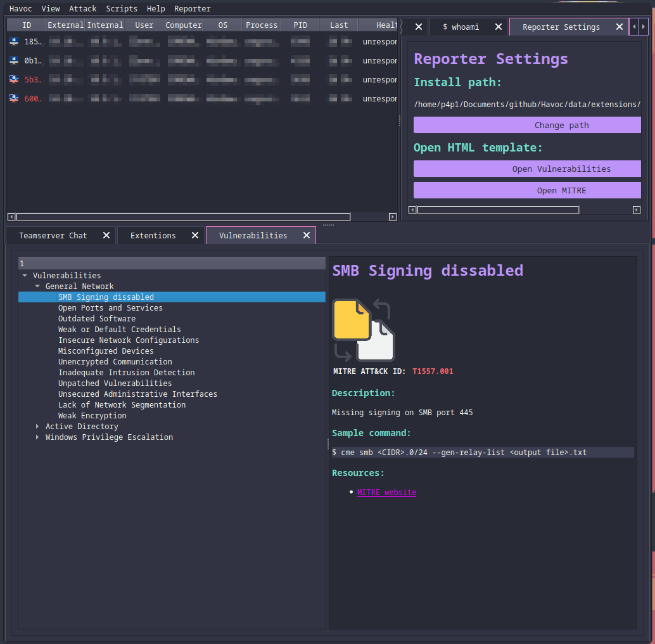Close the Teamserver Chat tab
The width and height of the screenshot is (655, 644).
tap(106, 235)
